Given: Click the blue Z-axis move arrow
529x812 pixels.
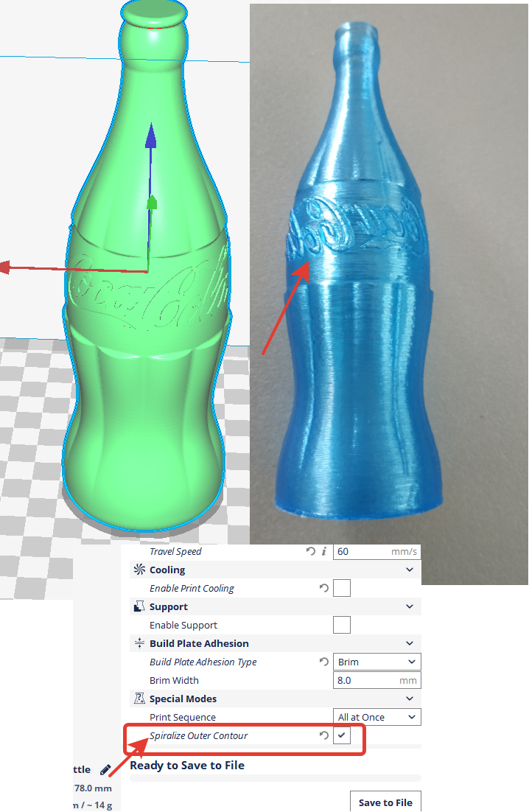Looking at the screenshot, I should click(x=150, y=136).
